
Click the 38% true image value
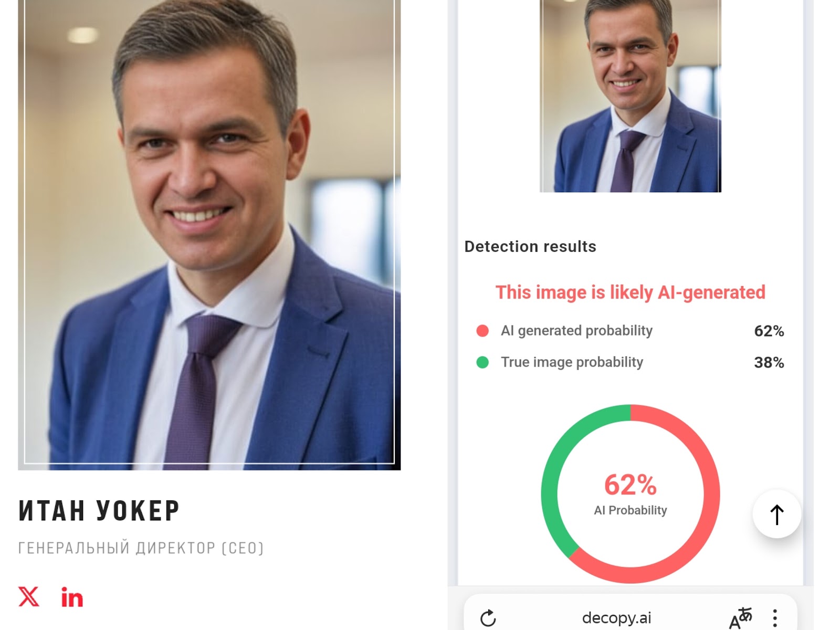pyautogui.click(x=769, y=362)
